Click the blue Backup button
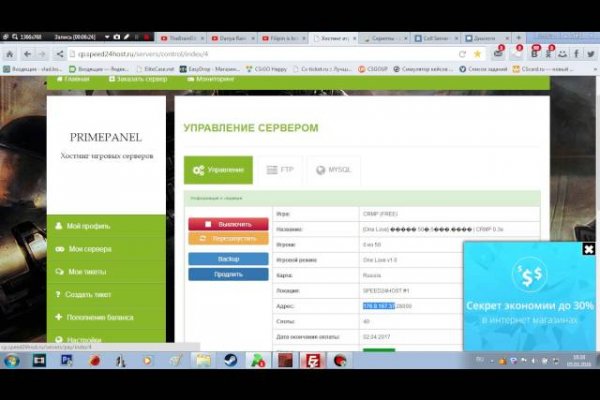The image size is (600, 400). pyautogui.click(x=228, y=259)
